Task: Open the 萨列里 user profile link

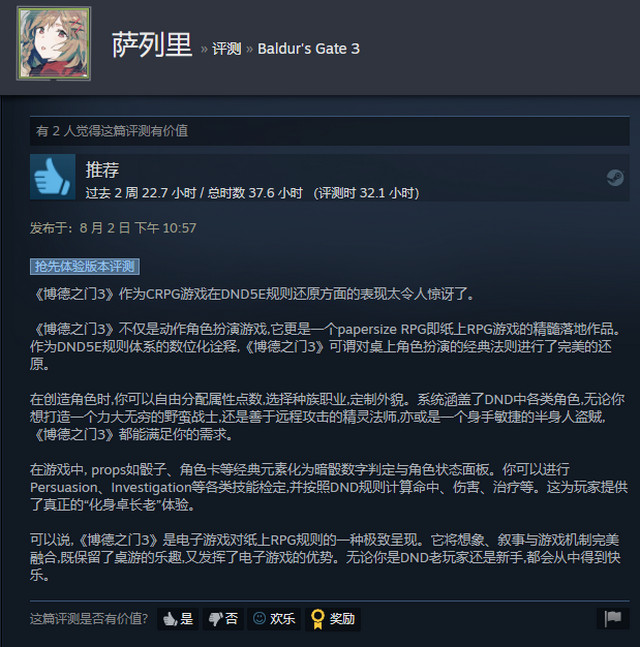Action: point(152,45)
